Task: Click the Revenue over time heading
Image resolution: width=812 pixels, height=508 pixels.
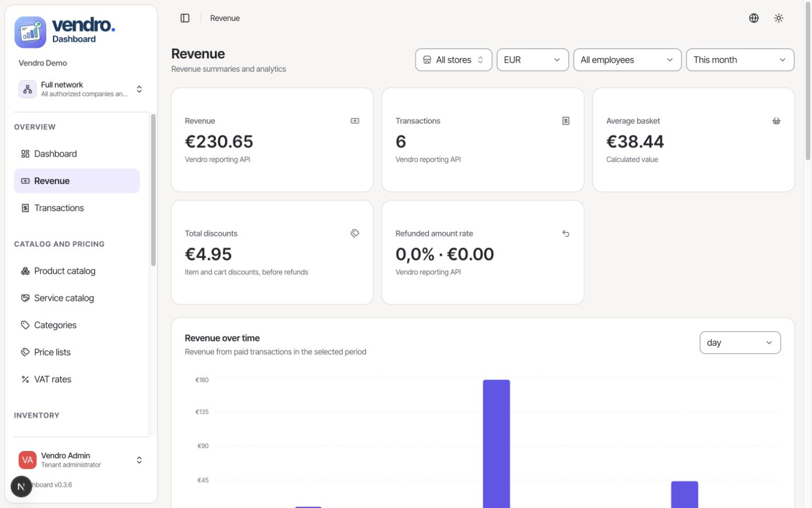Action: pyautogui.click(x=222, y=338)
